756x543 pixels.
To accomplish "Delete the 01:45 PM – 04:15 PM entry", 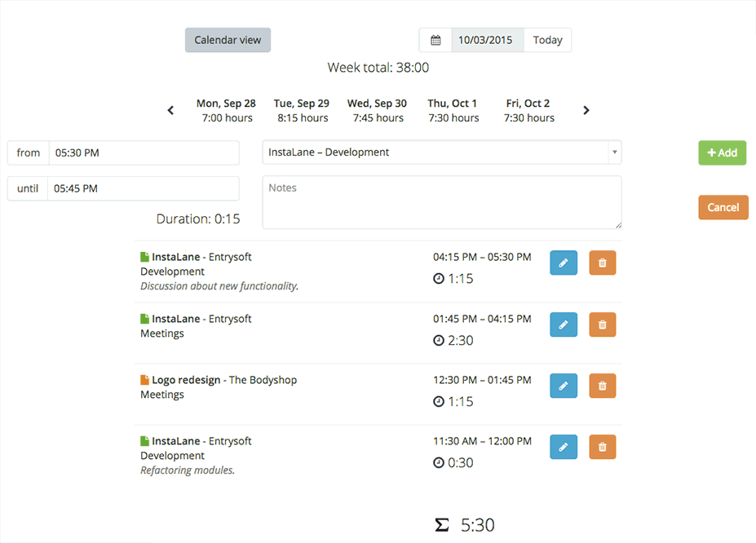I will (x=603, y=324).
